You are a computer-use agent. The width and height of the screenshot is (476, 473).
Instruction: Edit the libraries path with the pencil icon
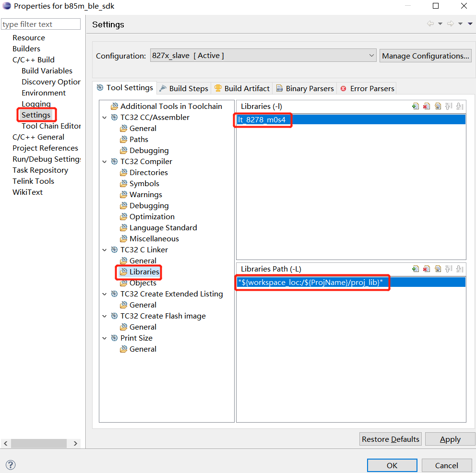coord(438,269)
